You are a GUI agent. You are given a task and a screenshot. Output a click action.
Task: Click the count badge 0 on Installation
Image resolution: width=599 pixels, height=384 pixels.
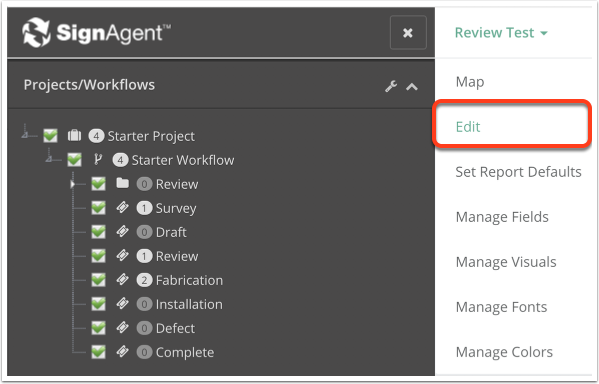coord(144,305)
